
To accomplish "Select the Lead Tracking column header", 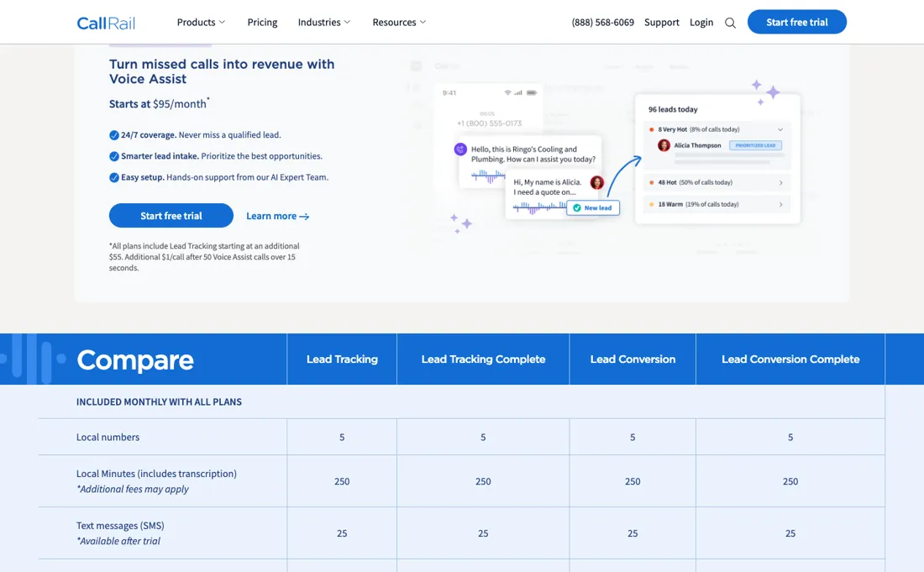I will pos(342,359).
